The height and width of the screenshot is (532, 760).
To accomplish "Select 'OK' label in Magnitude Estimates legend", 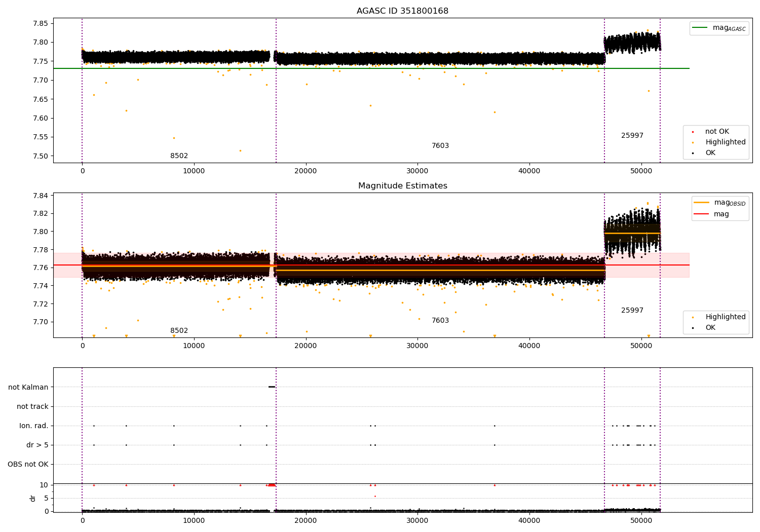I will tap(710, 328).
